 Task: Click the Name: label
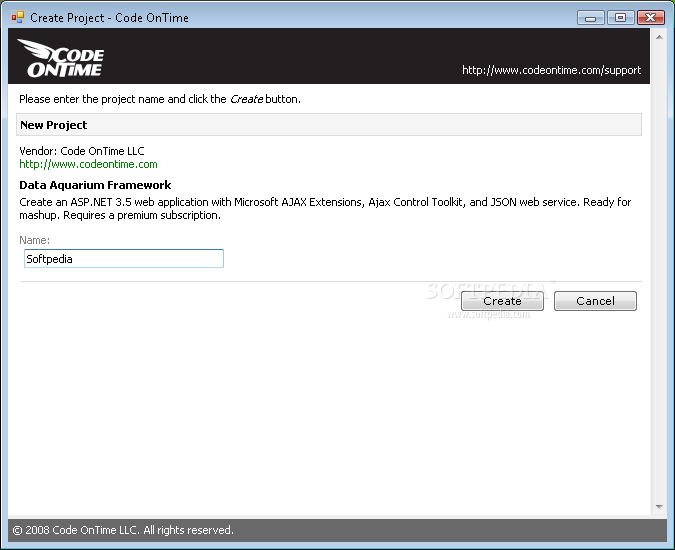tap(34, 240)
